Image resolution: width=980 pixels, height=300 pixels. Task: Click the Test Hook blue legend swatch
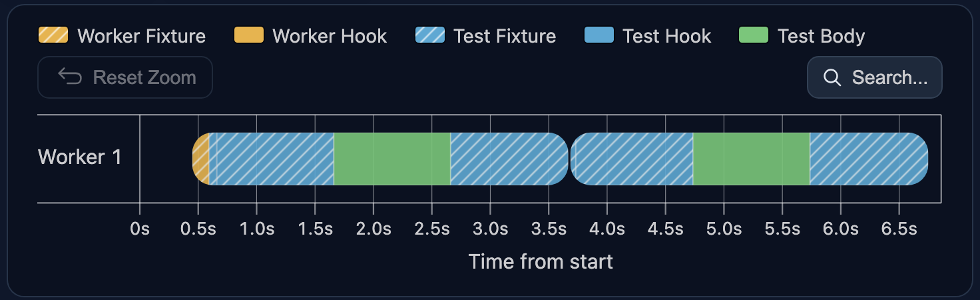(x=599, y=35)
